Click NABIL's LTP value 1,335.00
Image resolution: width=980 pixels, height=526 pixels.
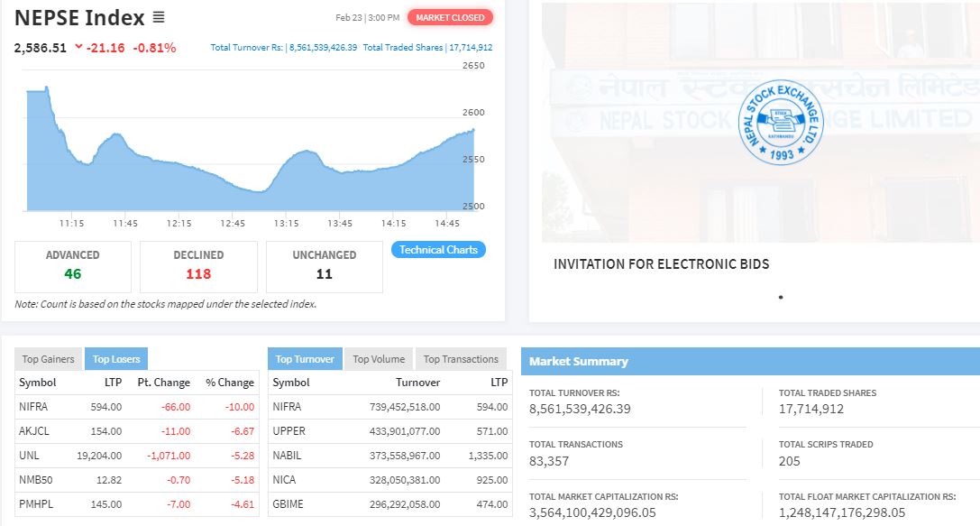pos(488,456)
